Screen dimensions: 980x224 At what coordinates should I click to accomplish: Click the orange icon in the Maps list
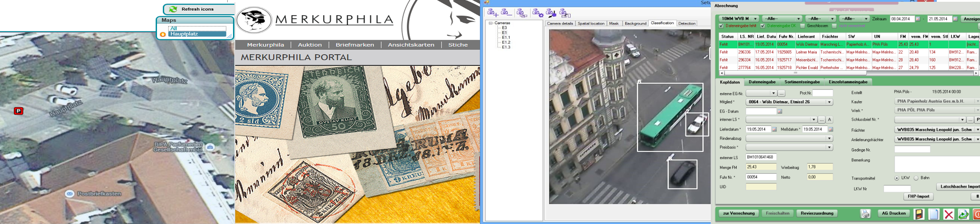(x=163, y=34)
